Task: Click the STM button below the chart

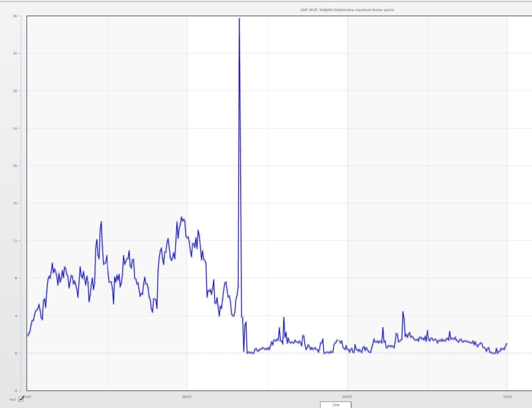Action: [336, 405]
